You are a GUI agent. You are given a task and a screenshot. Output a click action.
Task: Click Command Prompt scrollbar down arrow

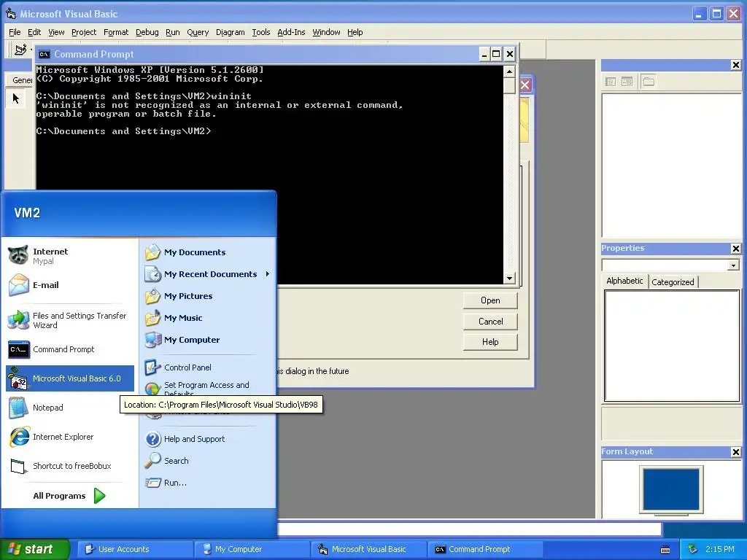(509, 278)
